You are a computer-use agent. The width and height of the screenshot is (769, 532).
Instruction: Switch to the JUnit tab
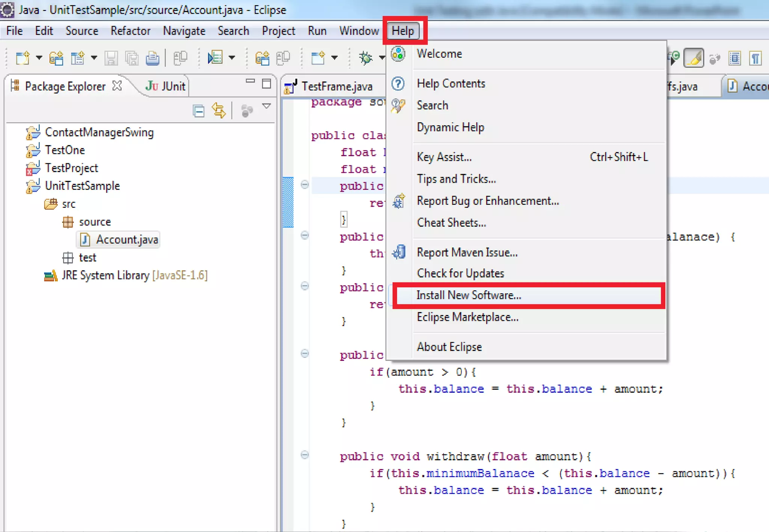(166, 86)
